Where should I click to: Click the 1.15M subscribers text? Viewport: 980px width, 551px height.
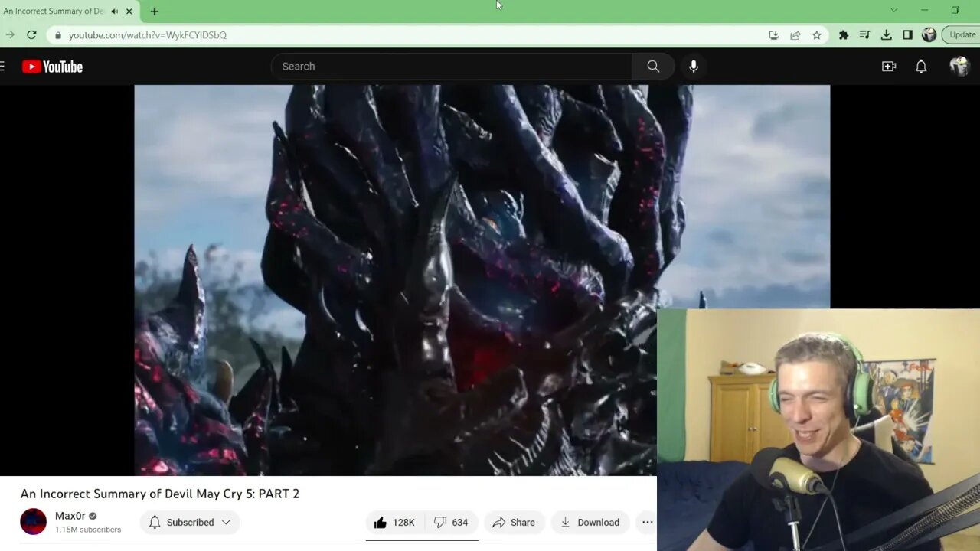pos(88,530)
